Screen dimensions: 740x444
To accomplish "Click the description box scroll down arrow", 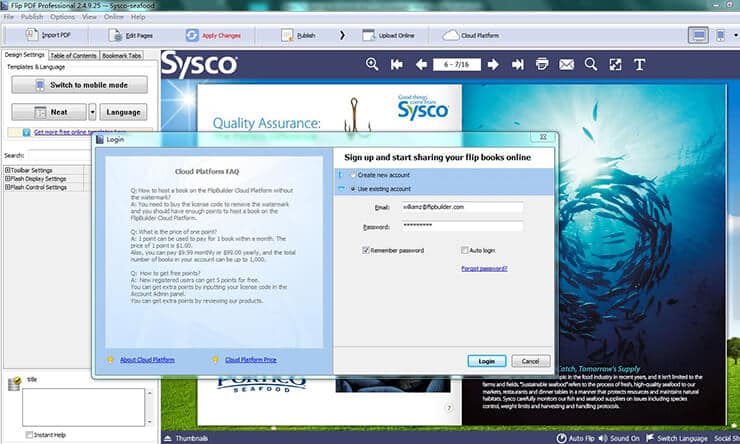I will (150, 421).
